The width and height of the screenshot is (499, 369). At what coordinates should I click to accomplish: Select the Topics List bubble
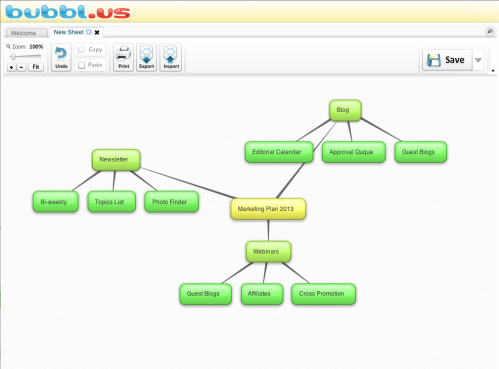point(112,202)
